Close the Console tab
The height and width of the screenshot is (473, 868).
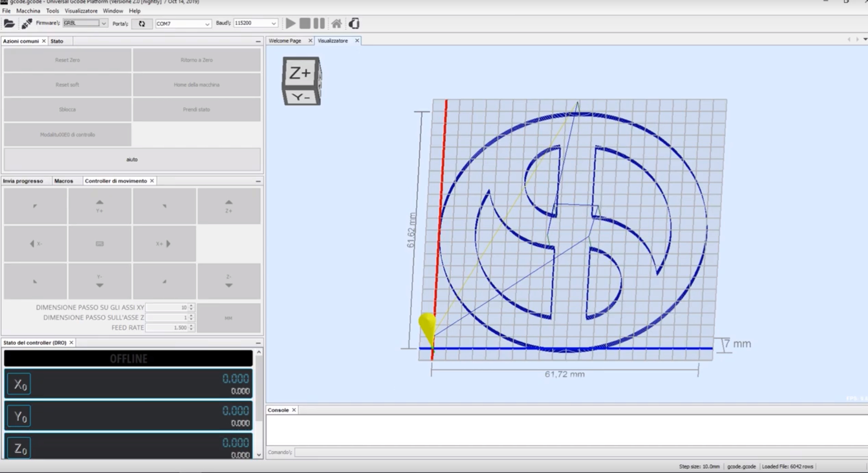pos(294,410)
